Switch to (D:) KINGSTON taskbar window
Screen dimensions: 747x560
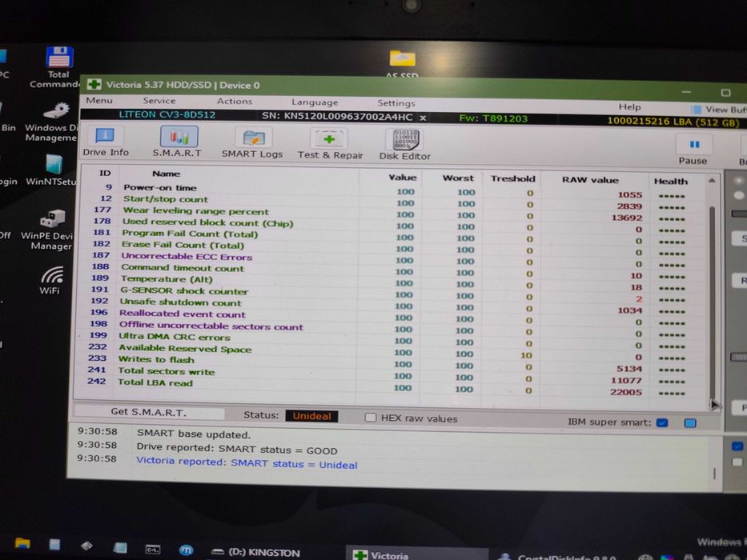(256, 552)
